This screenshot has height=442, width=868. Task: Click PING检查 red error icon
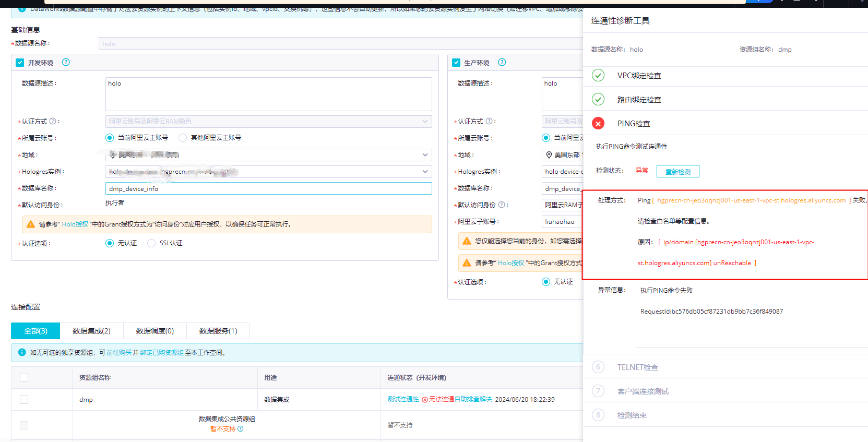(x=598, y=123)
